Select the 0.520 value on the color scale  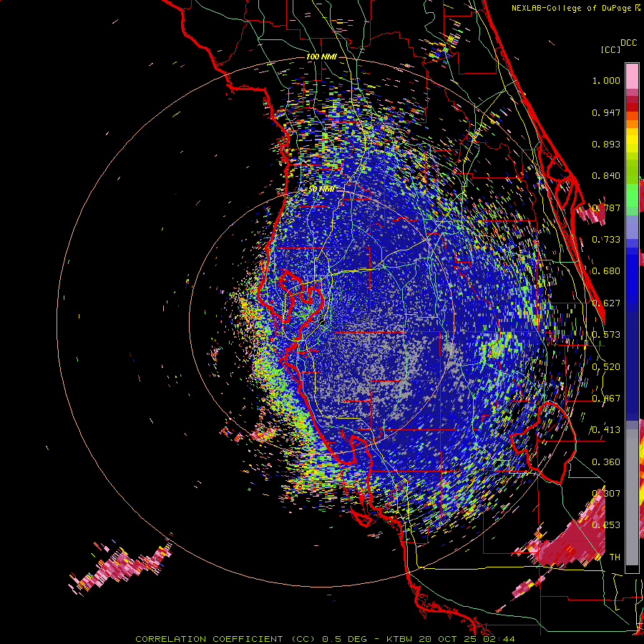[x=606, y=367]
